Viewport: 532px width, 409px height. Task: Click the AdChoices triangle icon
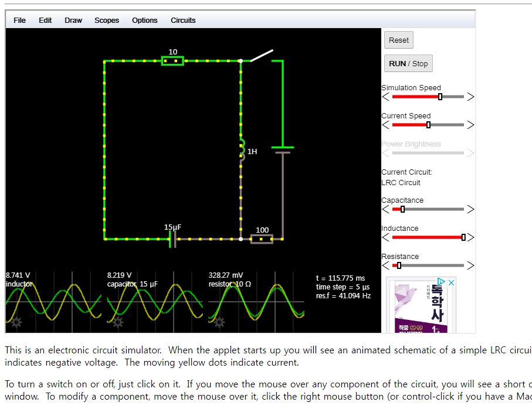click(441, 282)
